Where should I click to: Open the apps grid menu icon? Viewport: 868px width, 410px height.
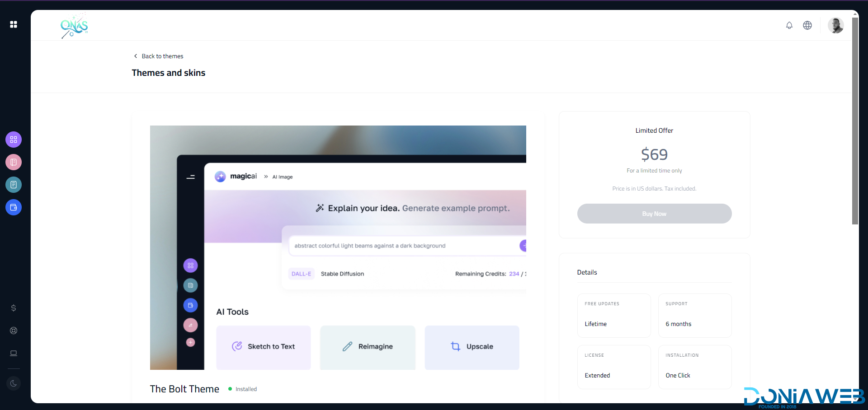click(14, 24)
